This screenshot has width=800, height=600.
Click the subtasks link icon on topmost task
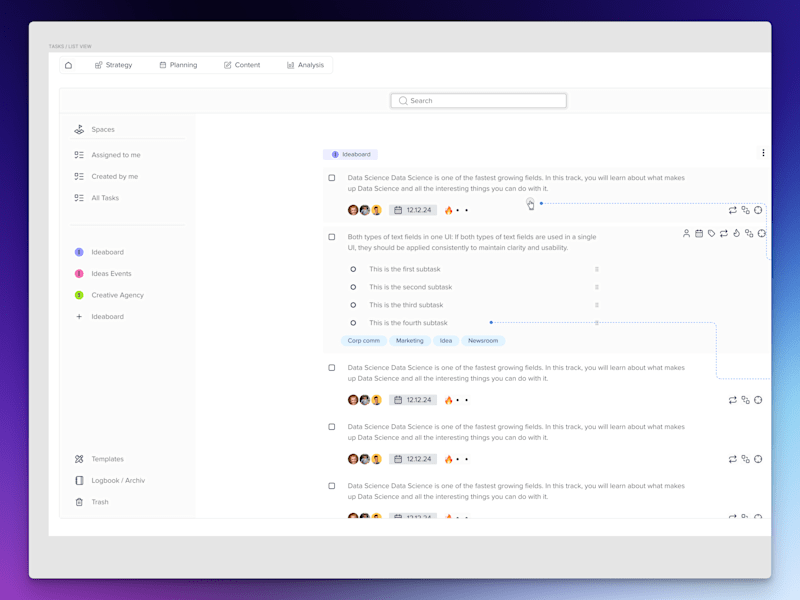pos(745,210)
